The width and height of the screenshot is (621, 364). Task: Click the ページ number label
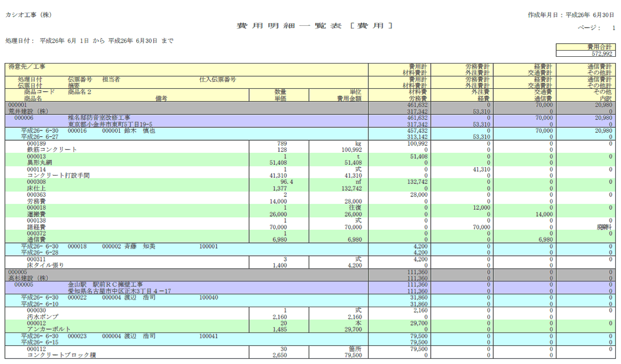589,28
